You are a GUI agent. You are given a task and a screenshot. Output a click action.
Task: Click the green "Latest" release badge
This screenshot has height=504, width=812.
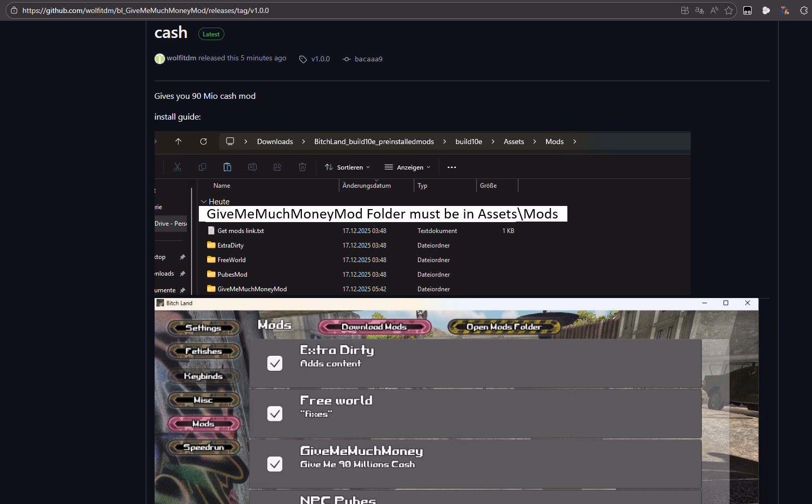[x=211, y=34]
